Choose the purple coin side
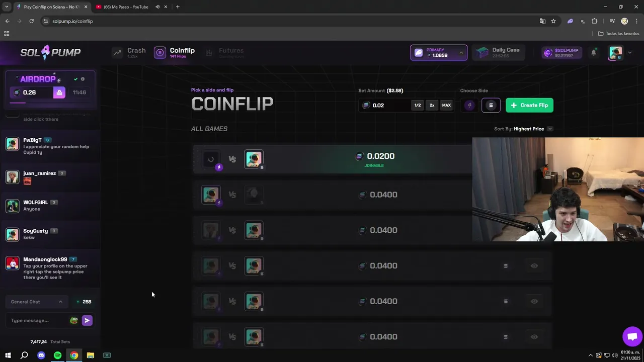 coord(469,105)
